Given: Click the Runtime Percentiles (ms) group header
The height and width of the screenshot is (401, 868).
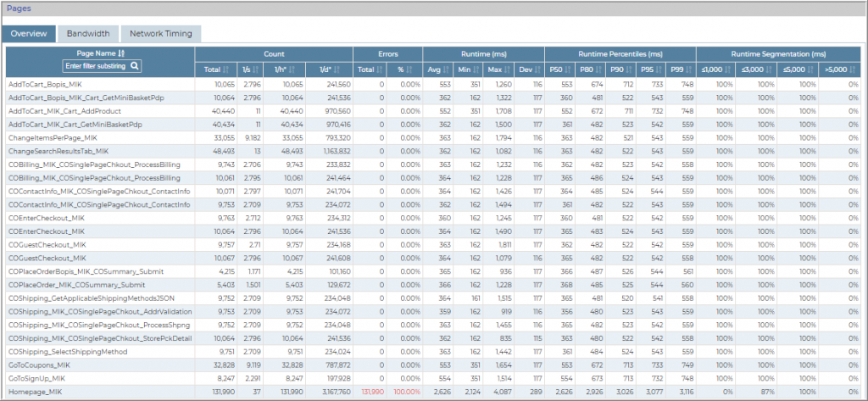Looking at the screenshot, I should [620, 54].
